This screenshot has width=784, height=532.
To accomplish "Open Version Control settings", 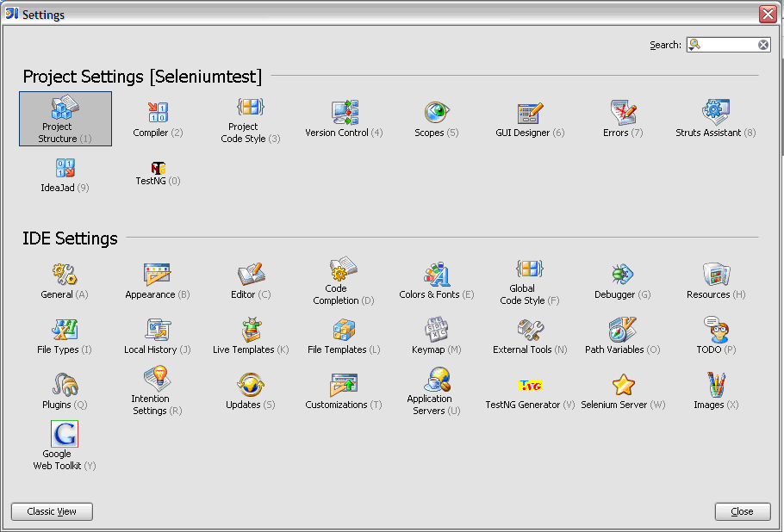I will click(x=344, y=119).
